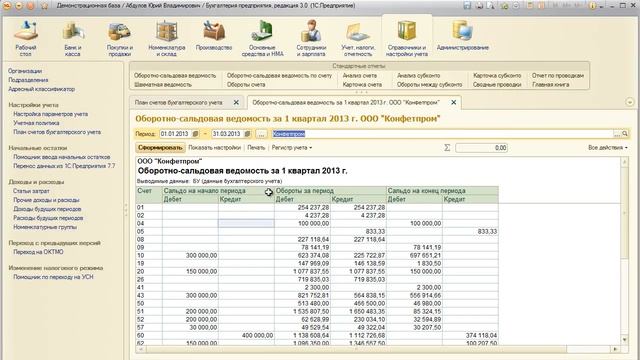Open the Покупки и продажи section

coord(120,39)
